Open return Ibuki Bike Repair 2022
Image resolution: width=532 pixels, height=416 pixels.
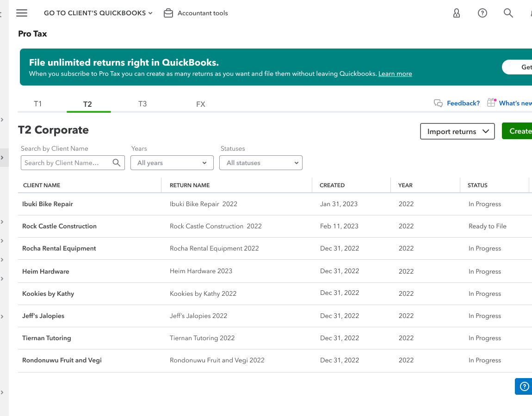pos(203,204)
